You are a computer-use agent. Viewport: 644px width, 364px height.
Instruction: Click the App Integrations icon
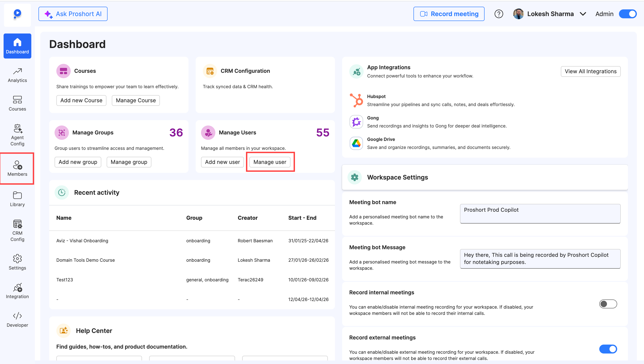click(356, 71)
